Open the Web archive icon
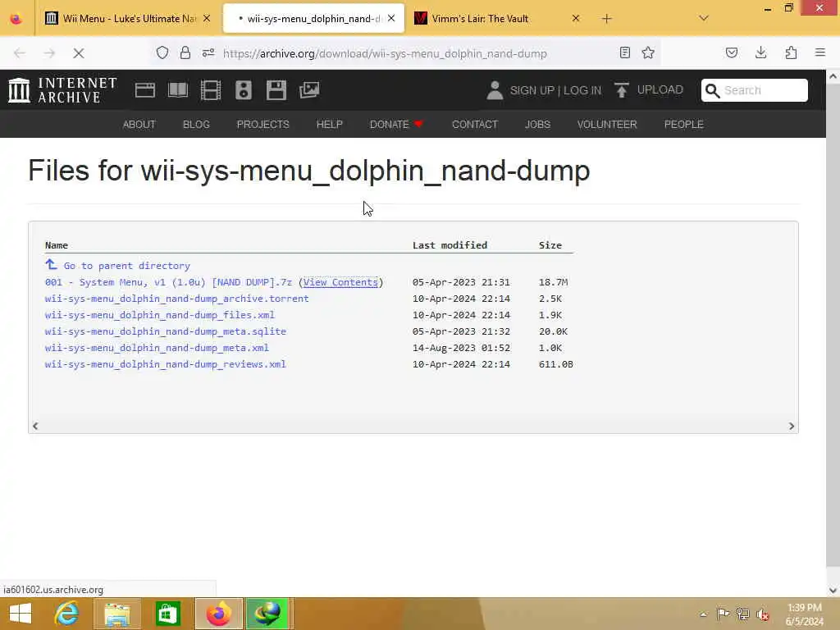The image size is (840, 630). click(x=144, y=90)
